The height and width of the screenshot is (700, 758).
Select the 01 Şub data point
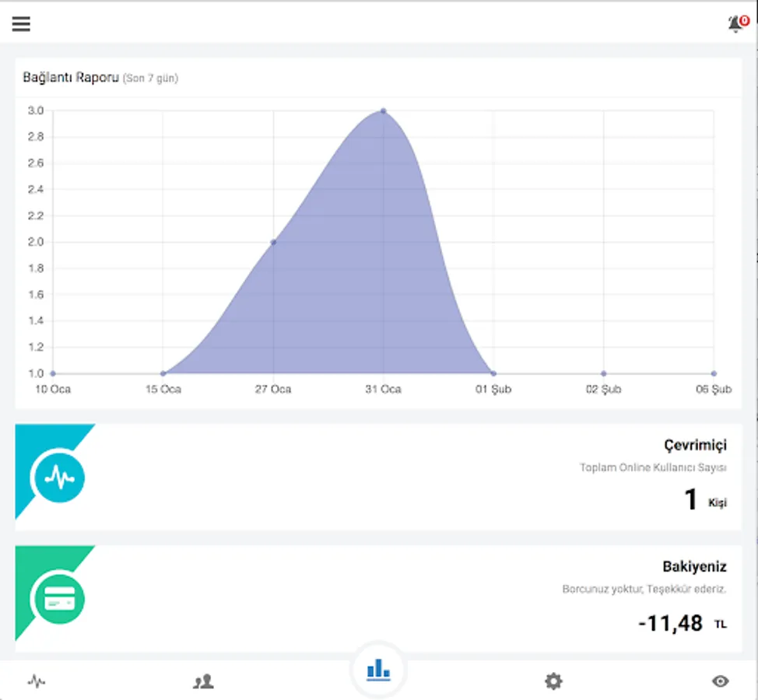[x=493, y=373]
